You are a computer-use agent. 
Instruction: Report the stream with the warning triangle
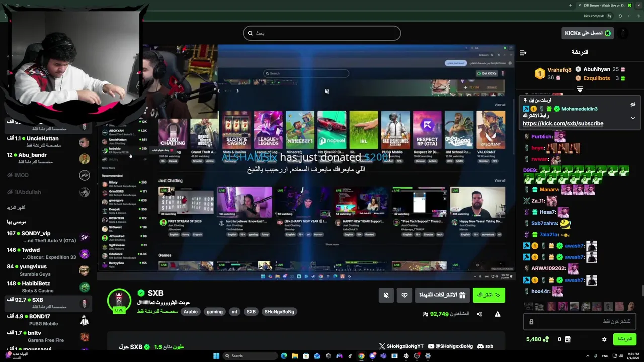(497, 314)
